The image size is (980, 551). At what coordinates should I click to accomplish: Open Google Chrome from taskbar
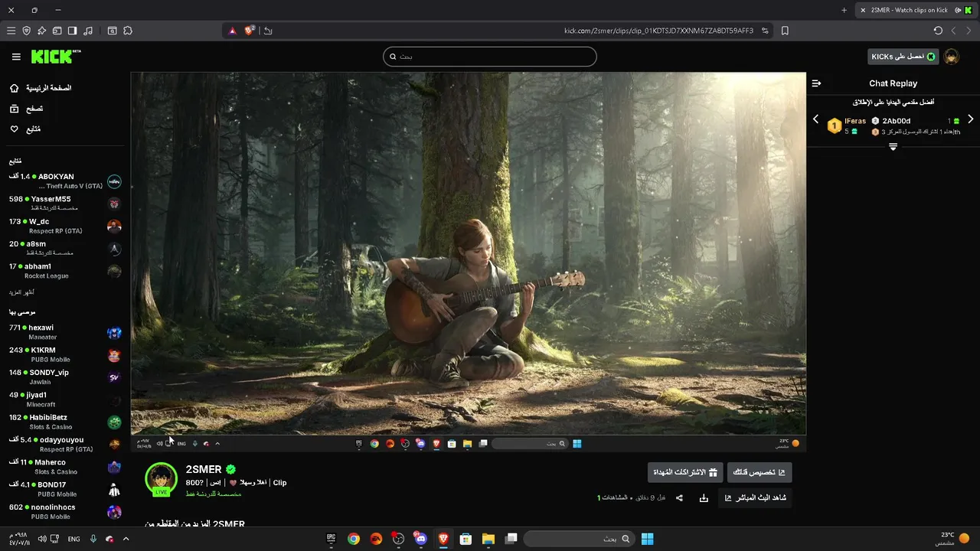(x=353, y=539)
